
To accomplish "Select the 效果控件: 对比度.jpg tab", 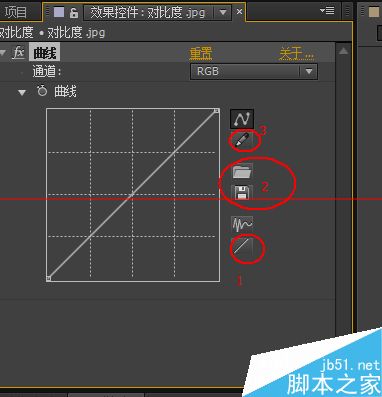I will pos(148,13).
